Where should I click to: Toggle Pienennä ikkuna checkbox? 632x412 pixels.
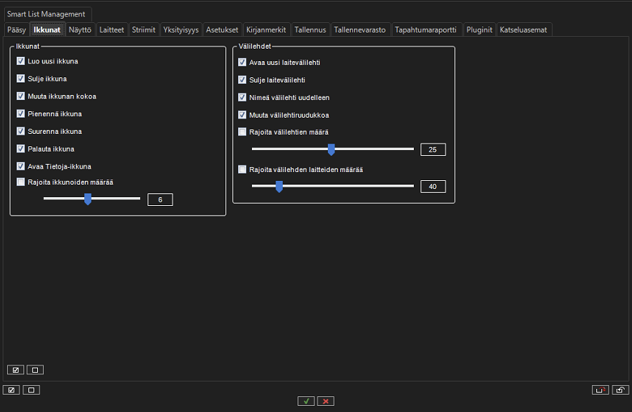click(21, 114)
